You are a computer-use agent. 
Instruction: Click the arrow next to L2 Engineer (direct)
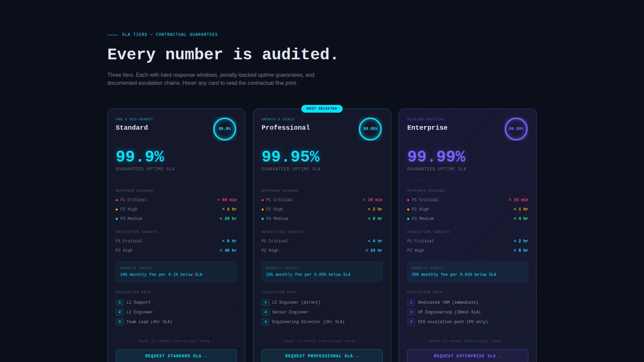point(381,302)
